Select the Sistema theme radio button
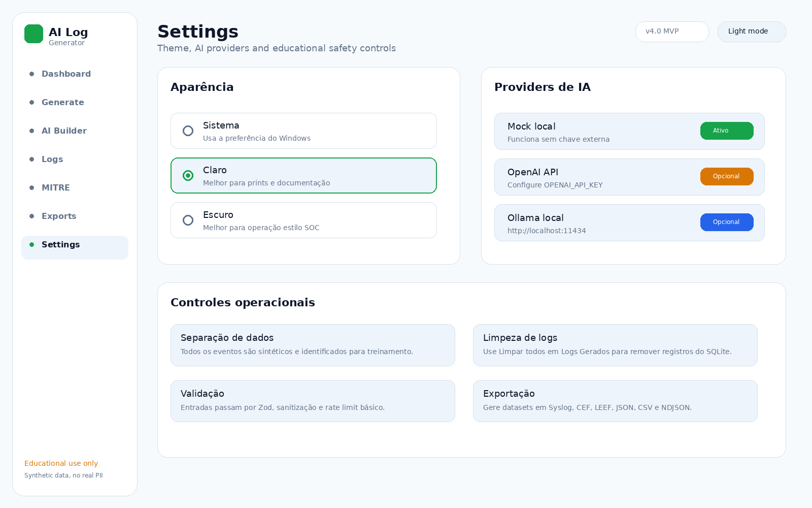Screen dimensions: 812x508 pyautogui.click(x=188, y=131)
